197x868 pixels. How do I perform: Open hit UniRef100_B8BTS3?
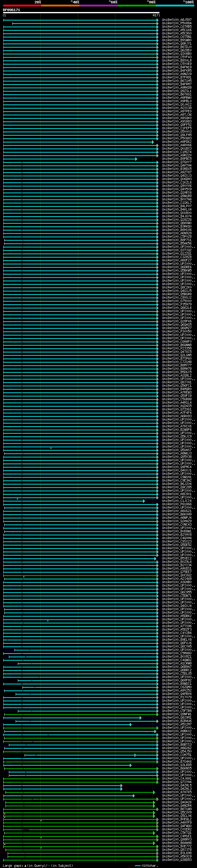tap(176, 745)
